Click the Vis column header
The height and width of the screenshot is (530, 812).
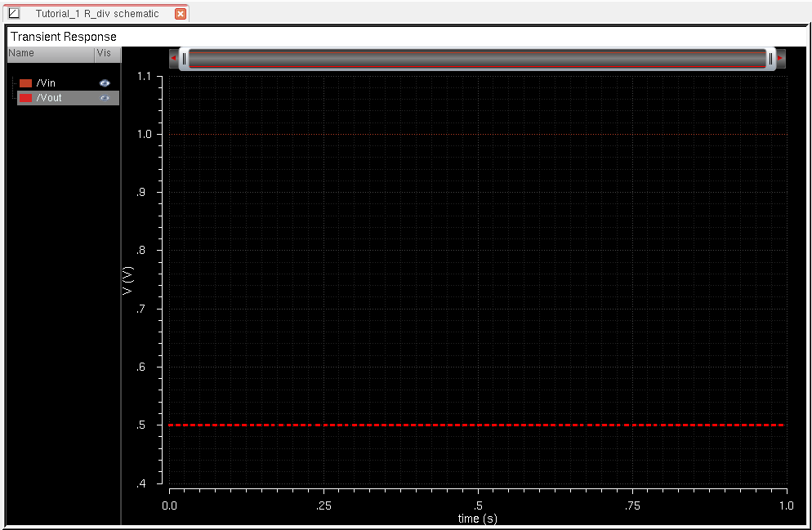108,54
